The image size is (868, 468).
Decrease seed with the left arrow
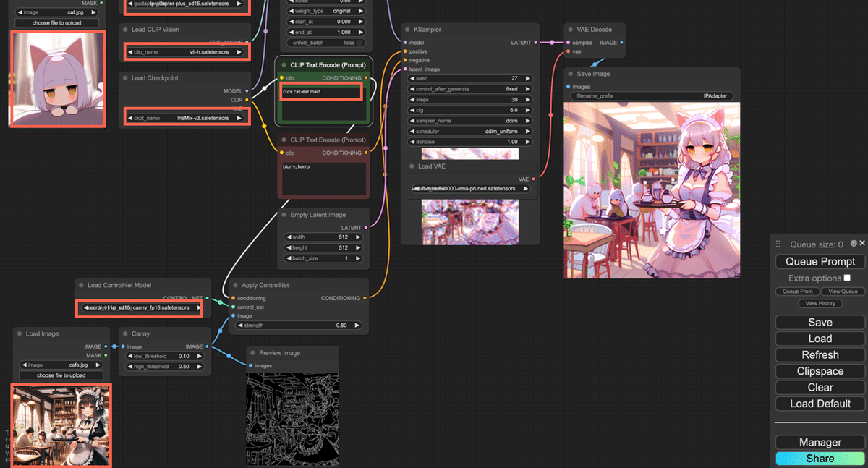412,78
